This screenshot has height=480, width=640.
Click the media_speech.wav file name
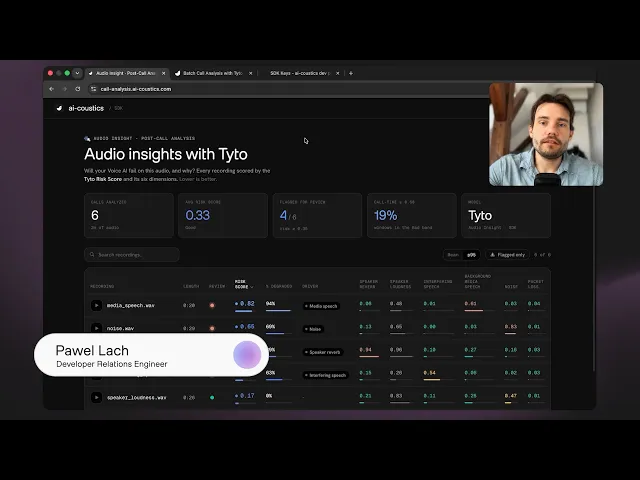(131, 305)
